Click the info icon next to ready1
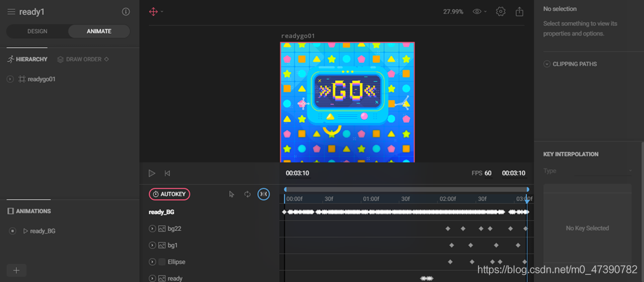Viewport: 644px width, 282px height. [126, 12]
